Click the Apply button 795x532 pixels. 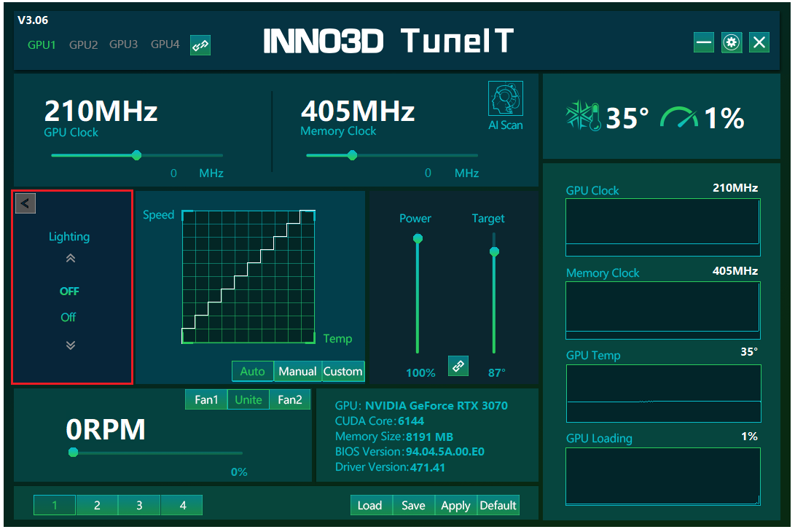[455, 505]
